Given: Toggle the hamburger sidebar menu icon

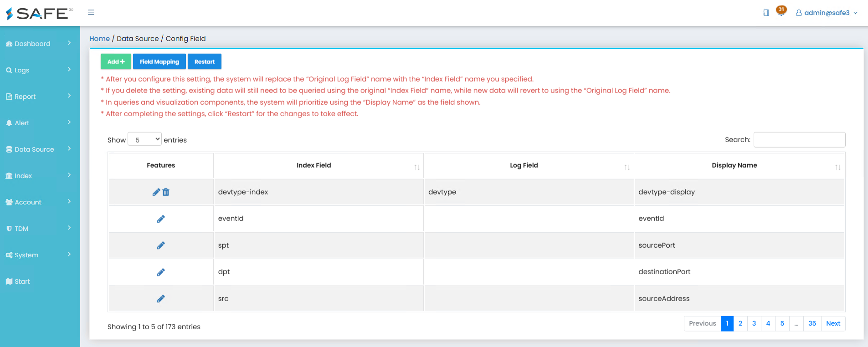Looking at the screenshot, I should [91, 12].
